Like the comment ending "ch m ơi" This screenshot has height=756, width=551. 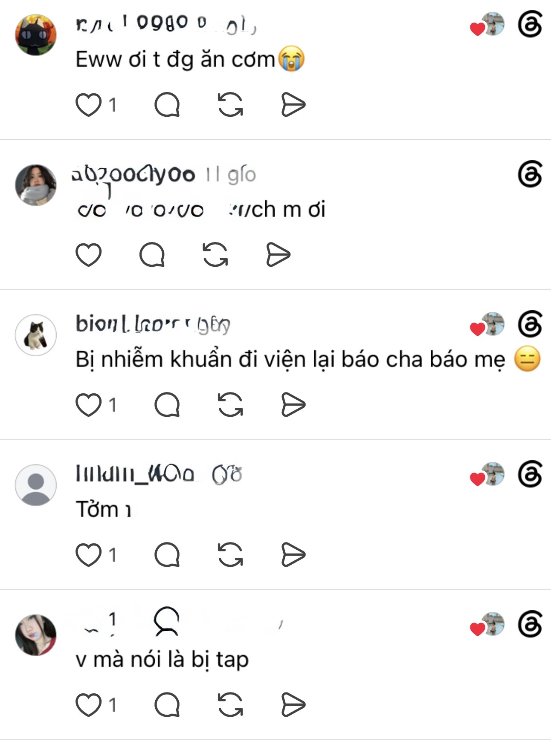click(x=88, y=255)
